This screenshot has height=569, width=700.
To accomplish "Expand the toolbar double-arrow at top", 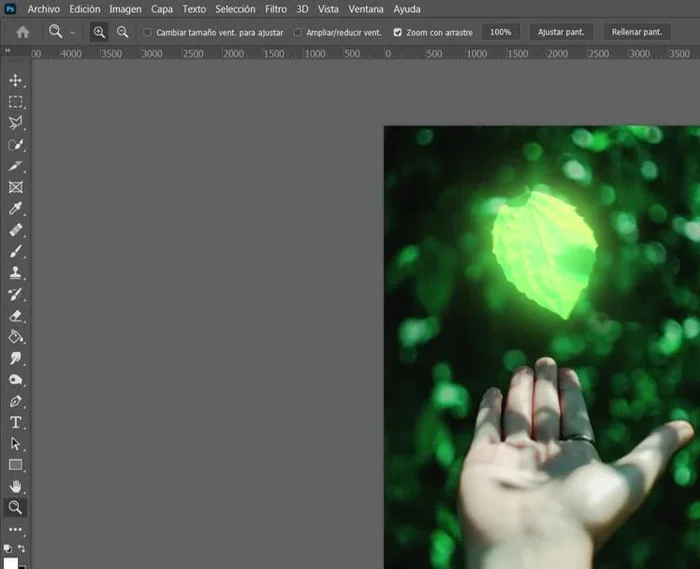I will (x=9, y=52).
